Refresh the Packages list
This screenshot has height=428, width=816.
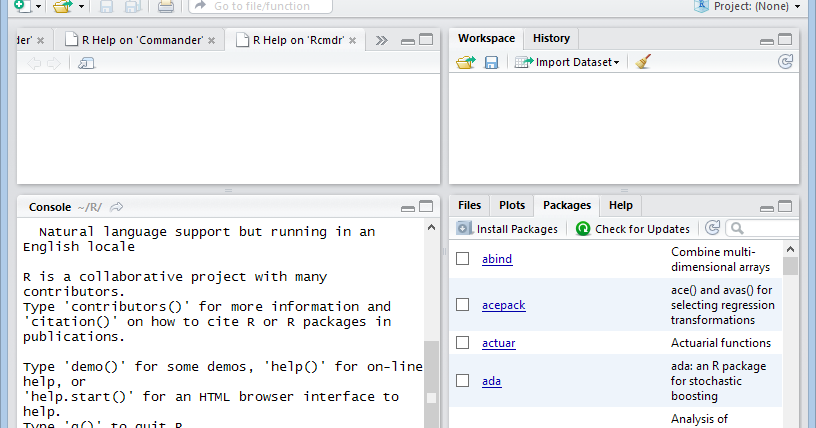[x=712, y=228]
